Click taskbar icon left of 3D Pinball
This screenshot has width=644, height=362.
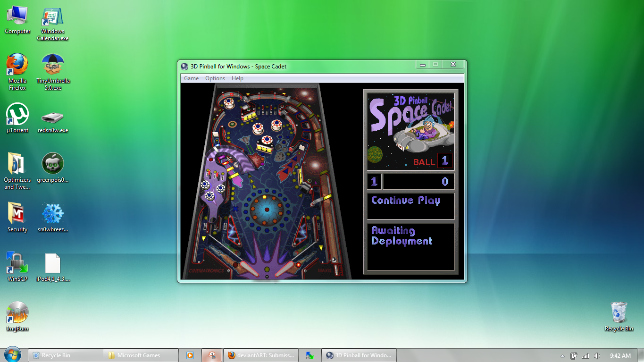309,355
